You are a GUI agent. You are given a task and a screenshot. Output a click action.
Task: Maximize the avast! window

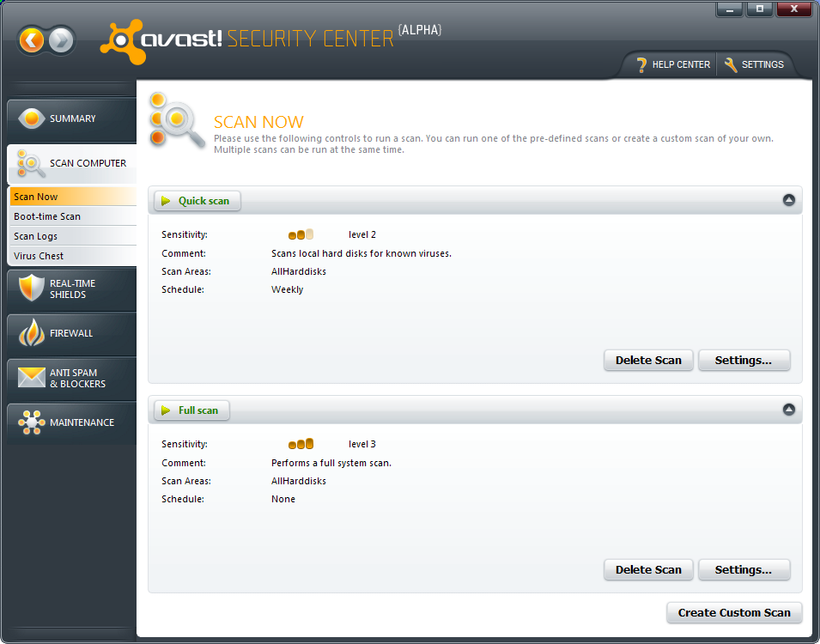760,9
